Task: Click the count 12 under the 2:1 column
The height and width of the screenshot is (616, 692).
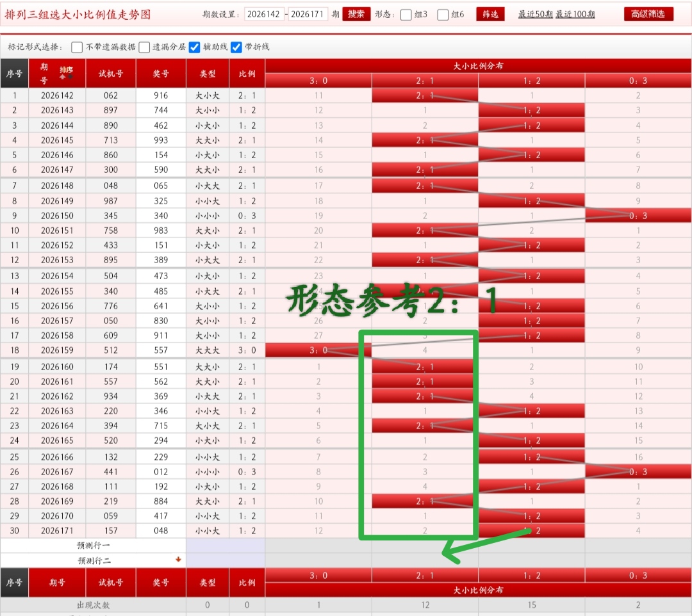Action: (425, 605)
